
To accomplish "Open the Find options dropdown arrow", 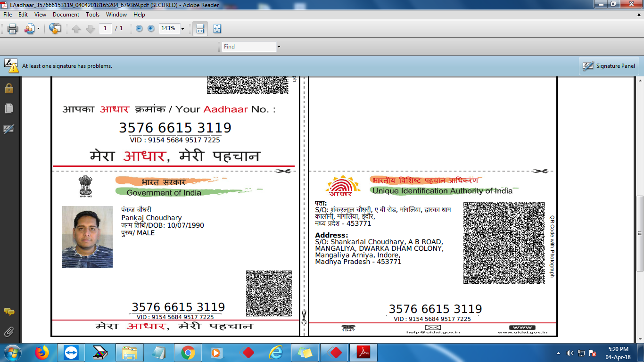I will [279, 47].
